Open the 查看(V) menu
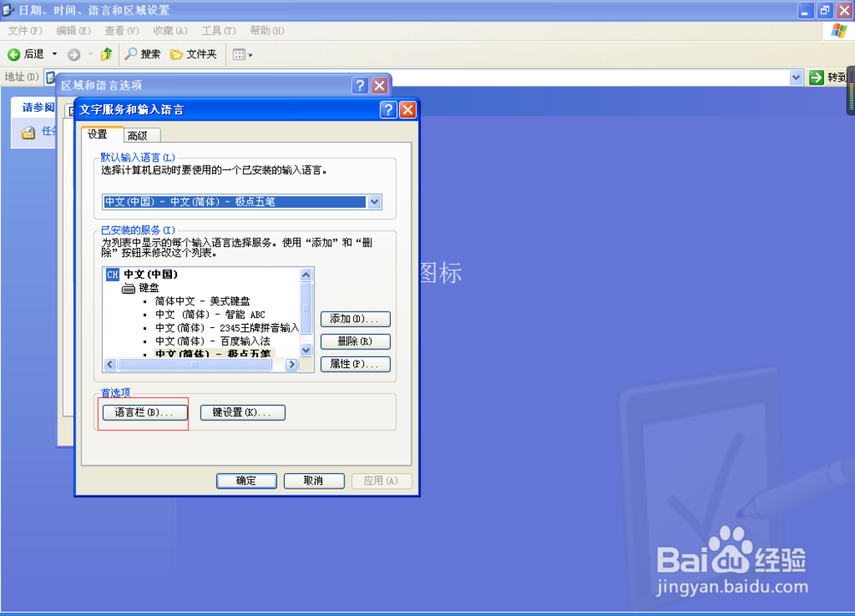The width and height of the screenshot is (855, 616). [121, 31]
